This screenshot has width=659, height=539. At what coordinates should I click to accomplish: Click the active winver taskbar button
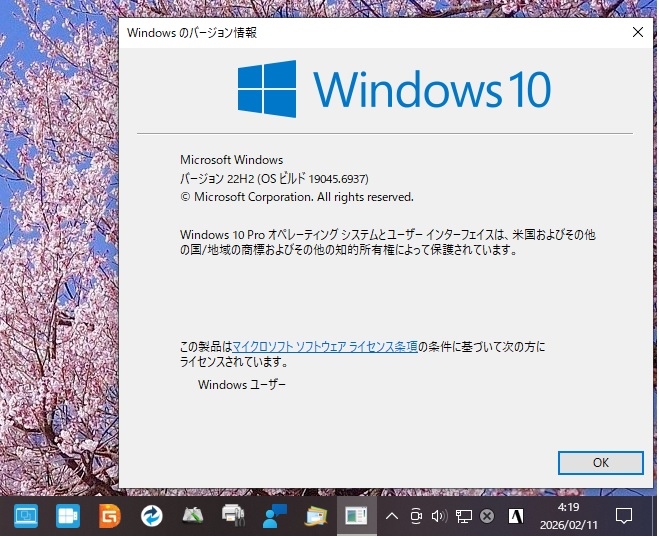357,517
